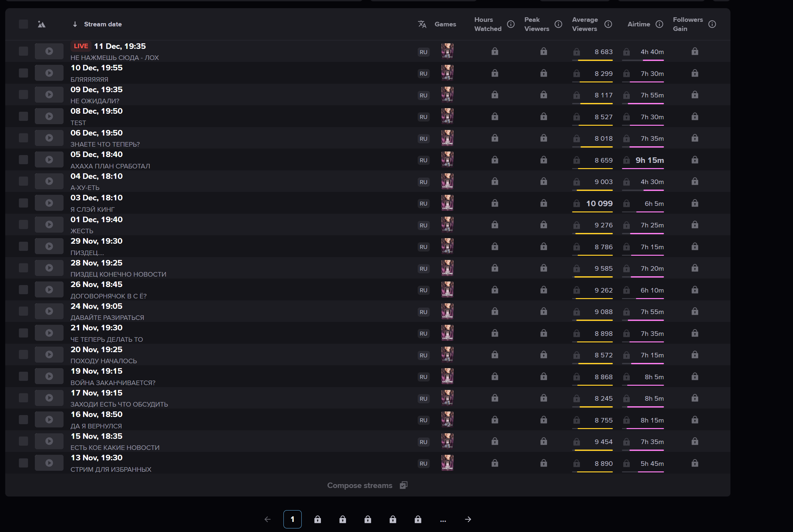Check the select-all checkbox in table header
The width and height of the screenshot is (793, 532).
click(23, 24)
